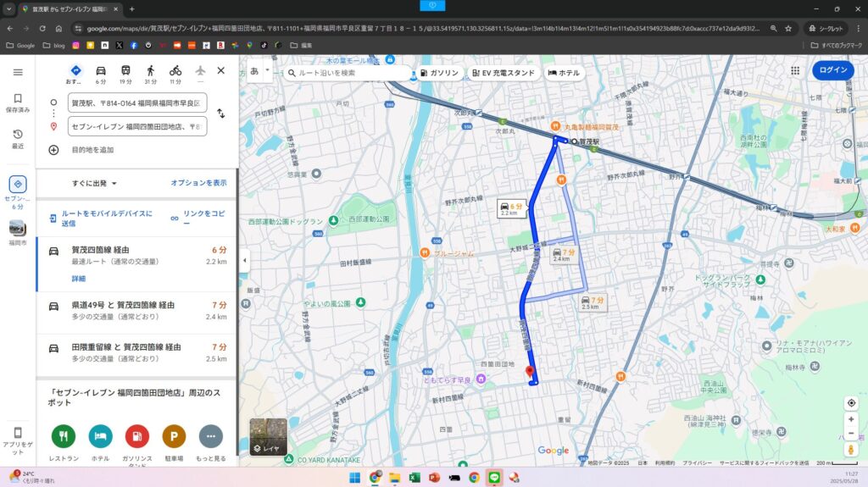Edit the 賀茂駅 starting point field

pos(137,103)
